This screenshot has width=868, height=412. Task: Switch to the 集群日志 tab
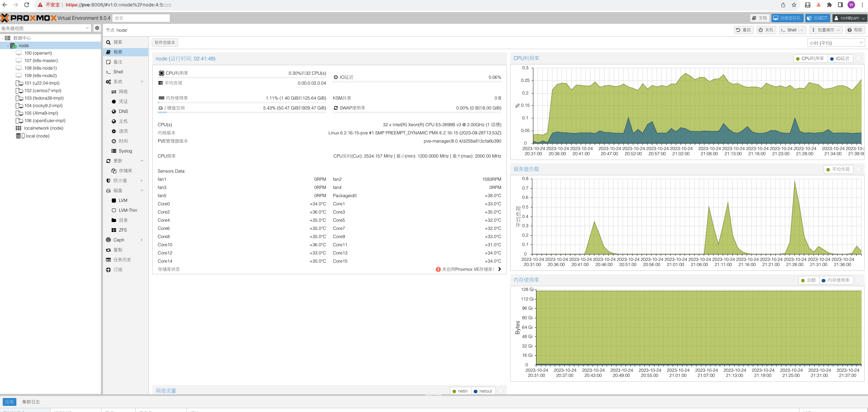31,402
